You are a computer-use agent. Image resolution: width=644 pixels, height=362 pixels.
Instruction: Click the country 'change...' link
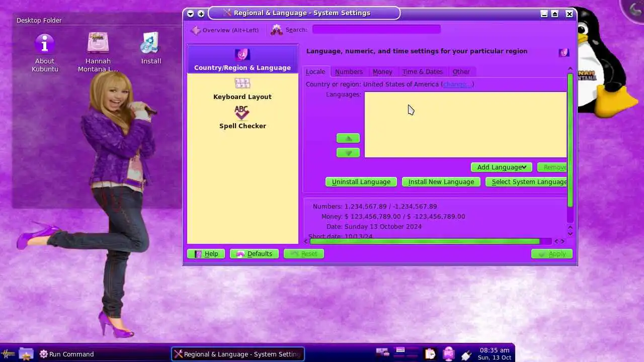point(457,84)
